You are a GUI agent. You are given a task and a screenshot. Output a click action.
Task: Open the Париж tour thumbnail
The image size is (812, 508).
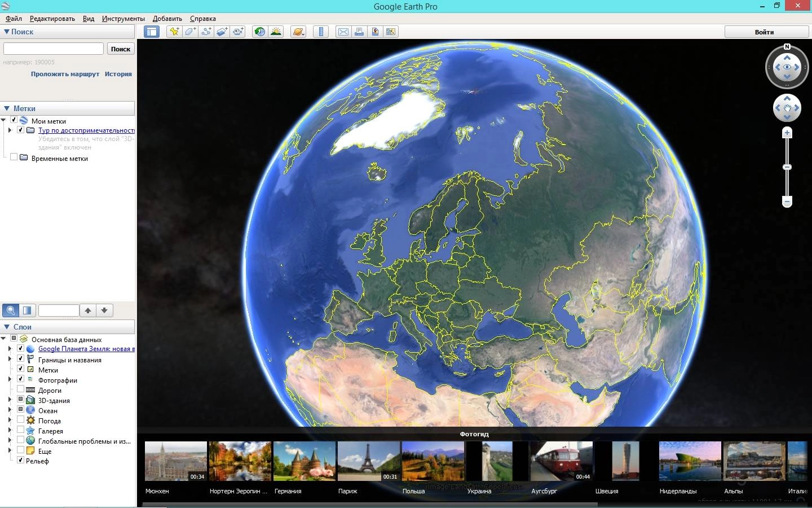(368, 461)
